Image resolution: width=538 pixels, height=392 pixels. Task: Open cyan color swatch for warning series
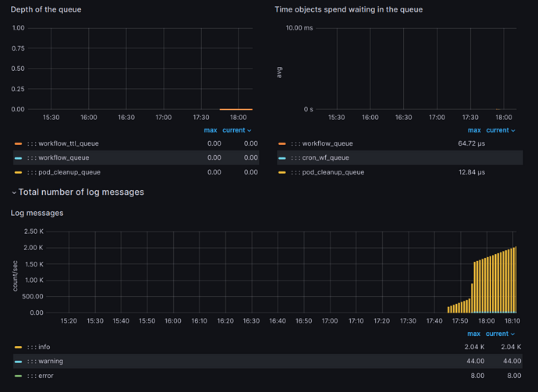pyautogui.click(x=18, y=362)
